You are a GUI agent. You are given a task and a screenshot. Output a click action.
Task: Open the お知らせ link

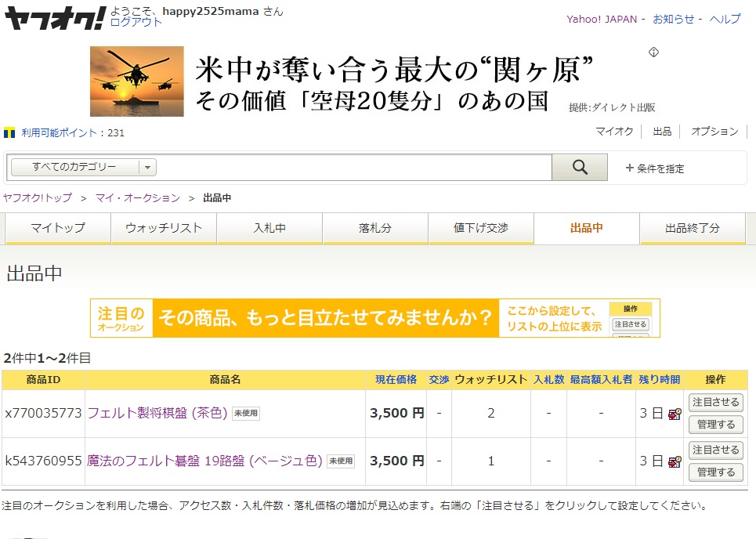click(674, 20)
